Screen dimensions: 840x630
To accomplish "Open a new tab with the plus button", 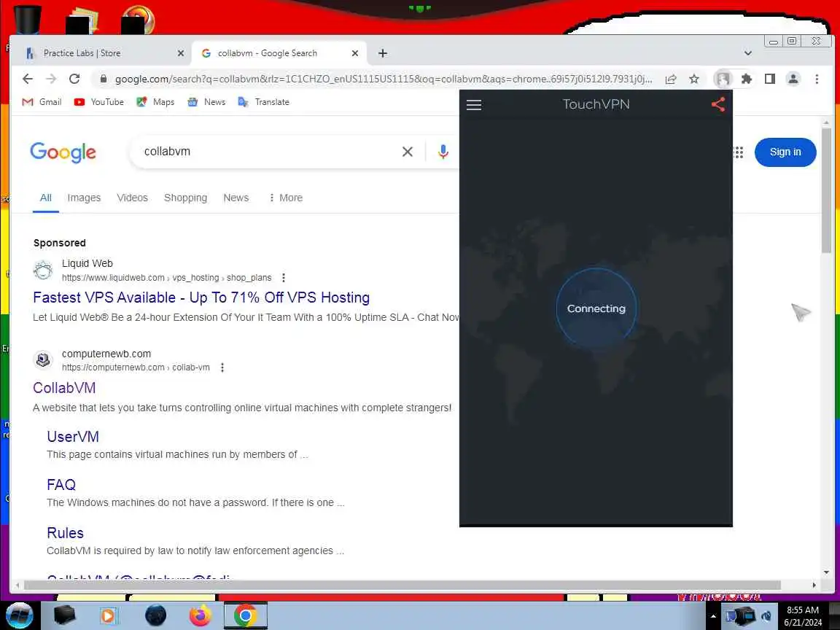I will point(383,53).
